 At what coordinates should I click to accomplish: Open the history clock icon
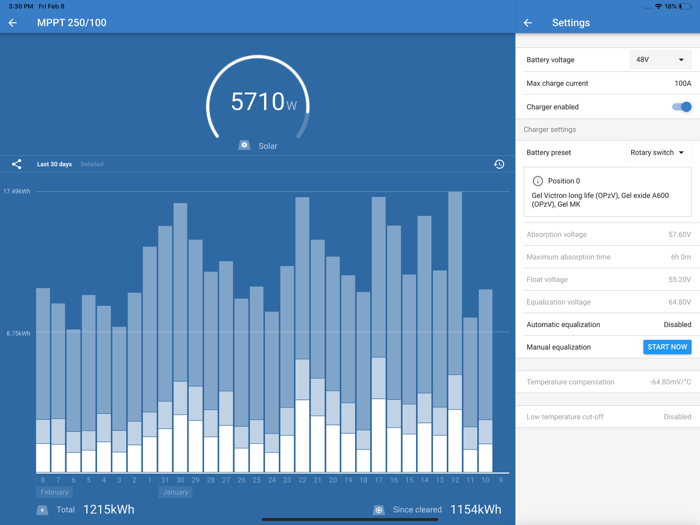(x=499, y=164)
